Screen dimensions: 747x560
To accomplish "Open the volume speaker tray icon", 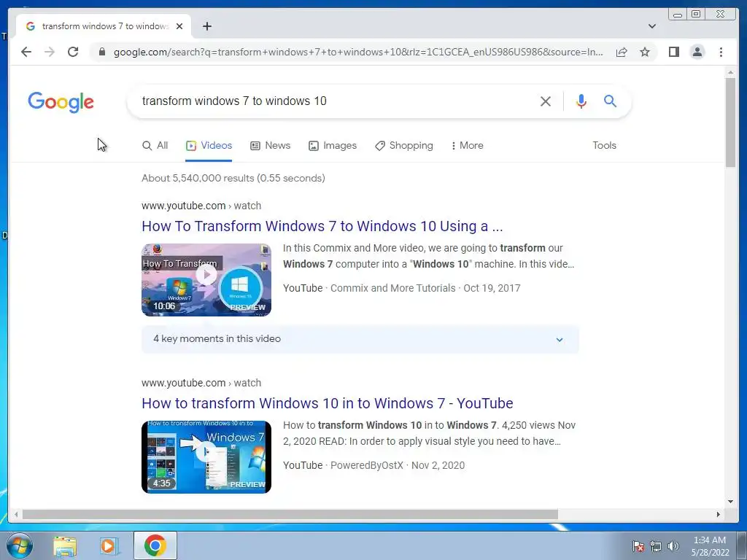I will 673,546.
